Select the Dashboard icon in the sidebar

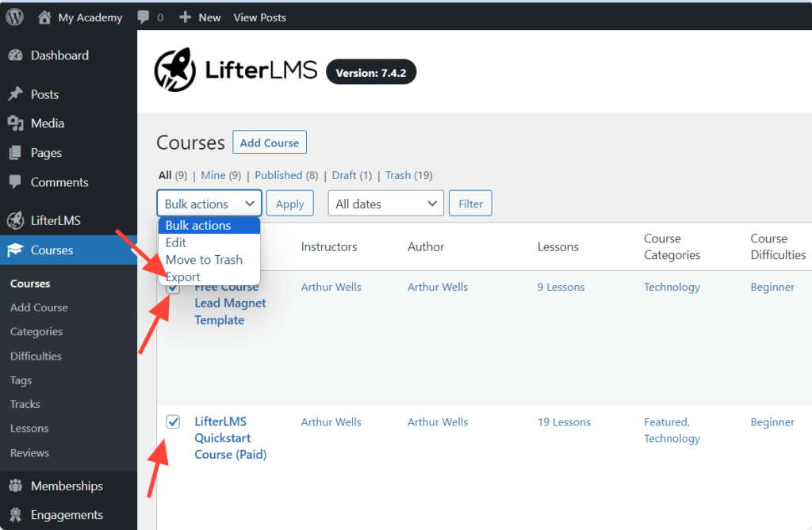17,55
